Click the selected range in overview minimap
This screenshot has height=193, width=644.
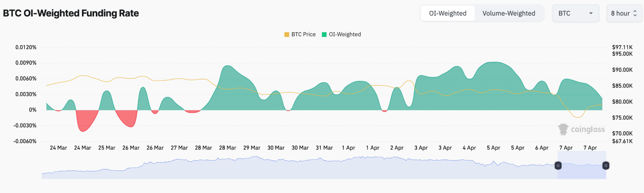(582, 165)
